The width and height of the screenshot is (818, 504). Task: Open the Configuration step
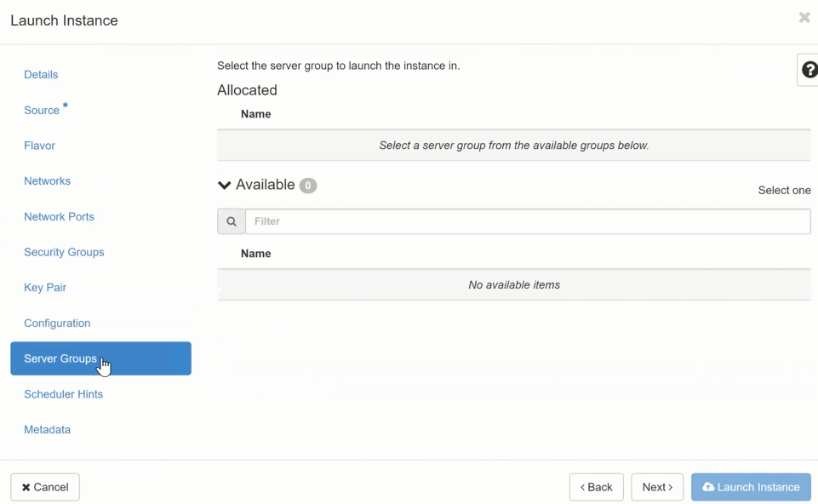click(x=57, y=324)
